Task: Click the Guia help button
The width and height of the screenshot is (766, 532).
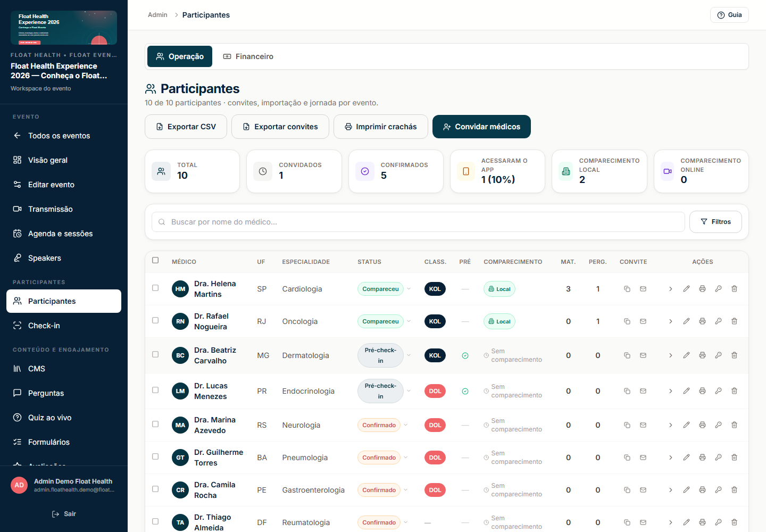Action: tap(729, 15)
